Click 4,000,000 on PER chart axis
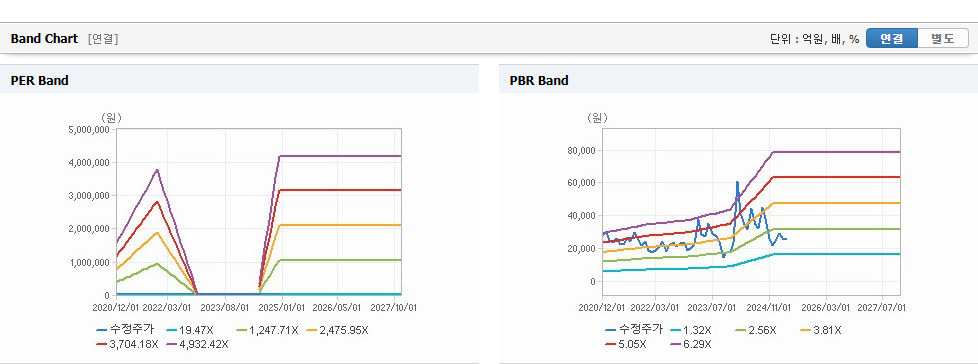978x364 pixels. 90,162
